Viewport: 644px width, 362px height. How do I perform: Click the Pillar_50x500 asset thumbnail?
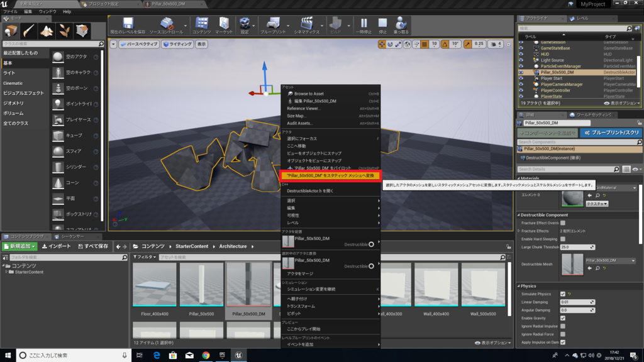201,285
